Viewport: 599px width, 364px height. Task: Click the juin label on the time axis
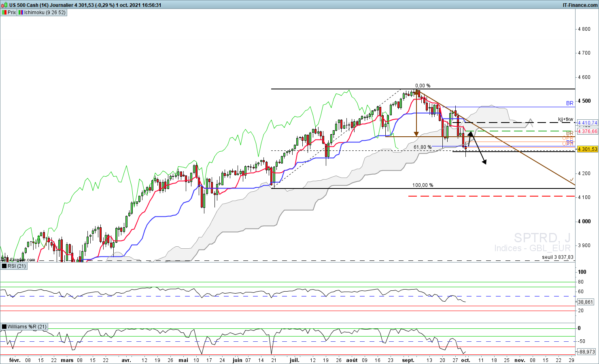pos(238,360)
